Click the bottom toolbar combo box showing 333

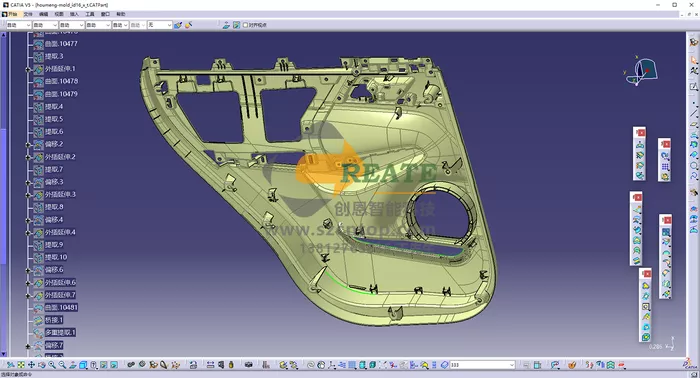pos(483,365)
